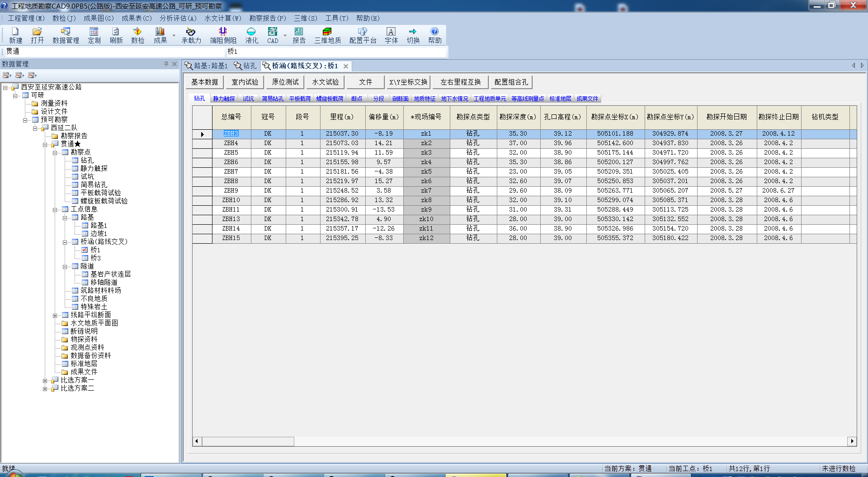Switch to the 地下水情况 sub-tab
This screenshot has width=868, height=477.
click(x=454, y=99)
